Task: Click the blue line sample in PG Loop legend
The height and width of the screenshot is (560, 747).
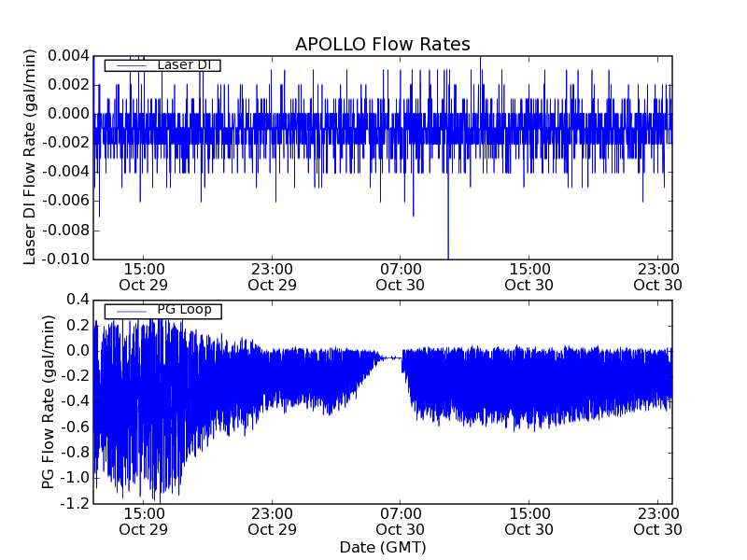Action: [126, 311]
